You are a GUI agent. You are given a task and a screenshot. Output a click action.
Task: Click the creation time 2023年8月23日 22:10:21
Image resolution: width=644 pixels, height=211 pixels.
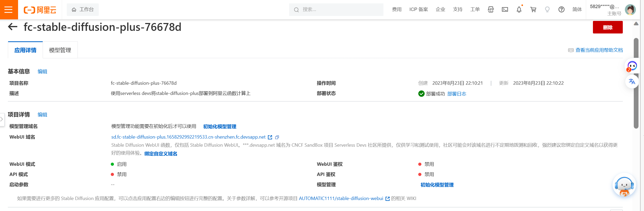tap(458, 83)
